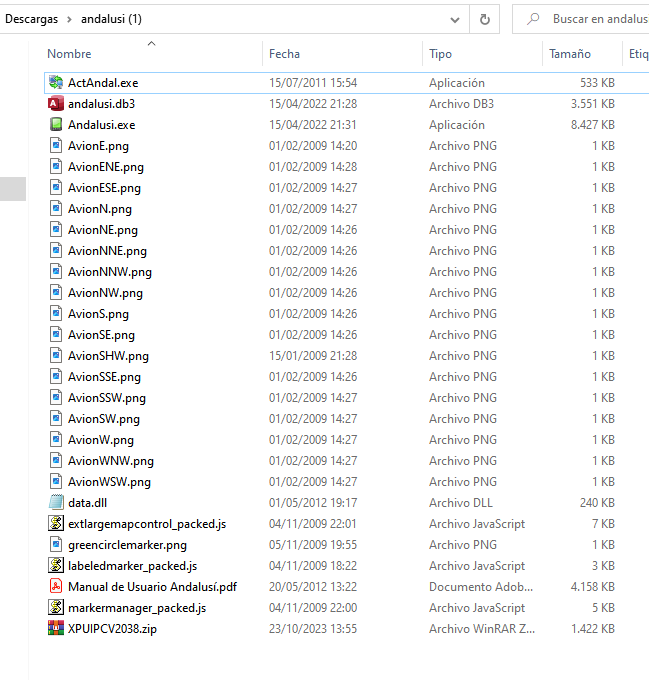The height and width of the screenshot is (680, 649).
Task: Click the Archivo DB3 type cell
Action: point(461,104)
